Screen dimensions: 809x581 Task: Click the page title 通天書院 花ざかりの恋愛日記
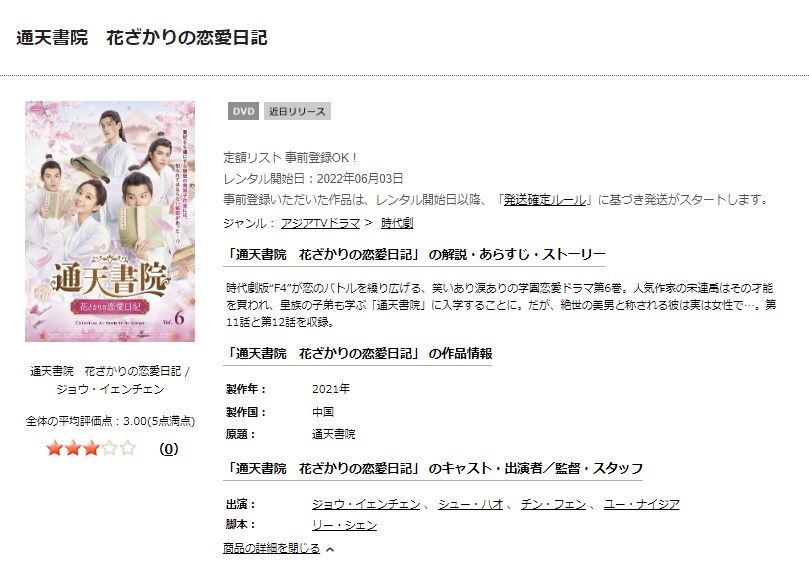[142, 38]
